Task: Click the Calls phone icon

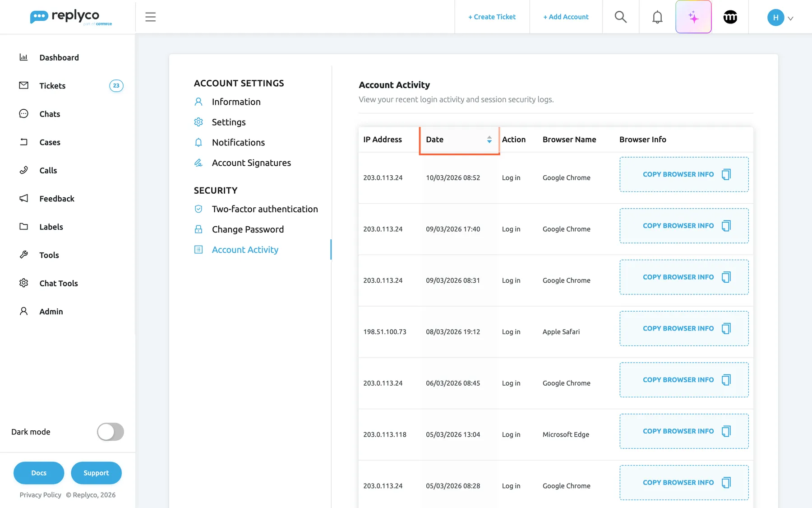Action: coord(23,170)
